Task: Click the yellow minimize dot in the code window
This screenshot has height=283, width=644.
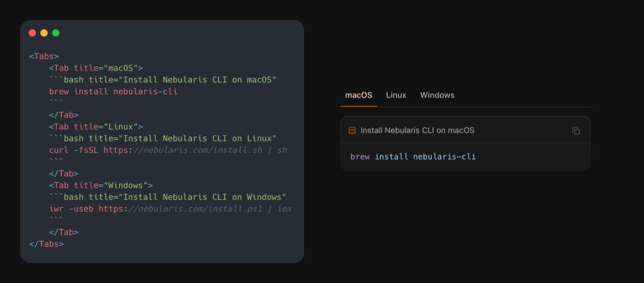Action: tap(44, 33)
